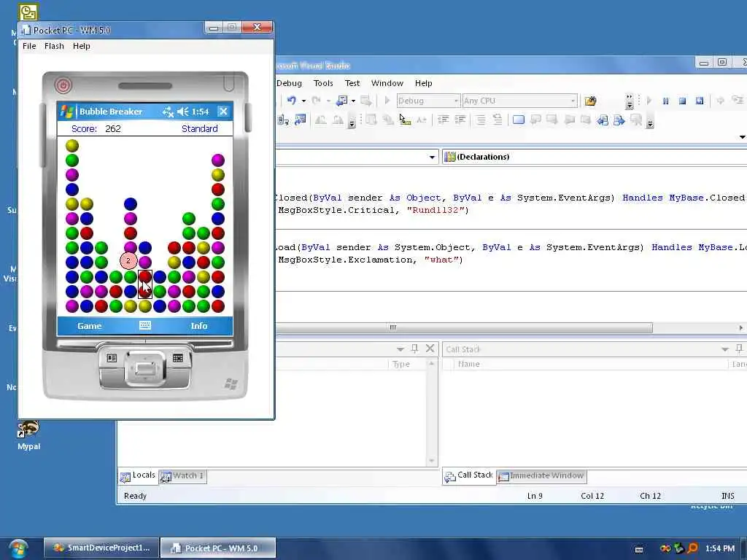This screenshot has width=747, height=560.
Task: Switch to the Locals tab
Action: pyautogui.click(x=138, y=475)
